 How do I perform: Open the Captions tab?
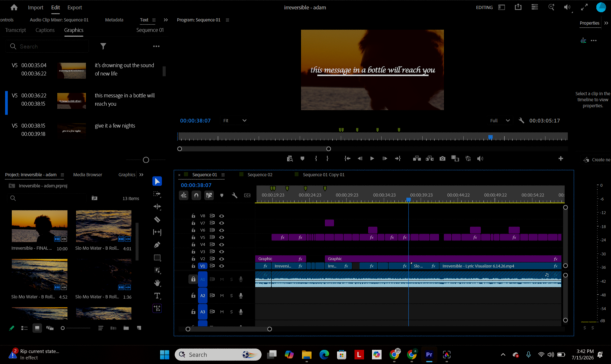tap(45, 30)
